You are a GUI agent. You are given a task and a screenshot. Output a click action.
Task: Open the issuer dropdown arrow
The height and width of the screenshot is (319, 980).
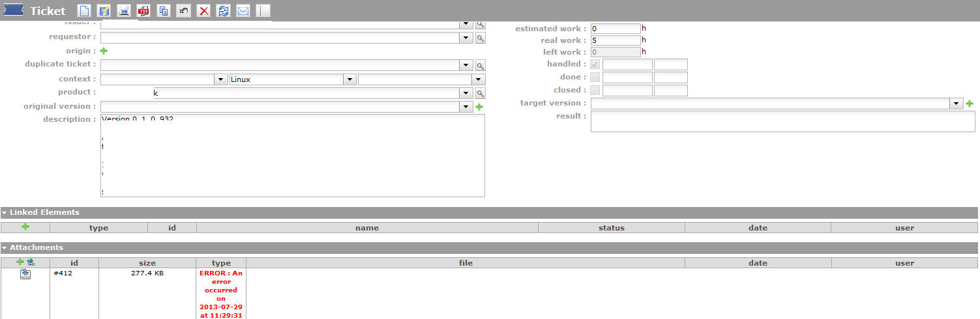click(x=466, y=24)
